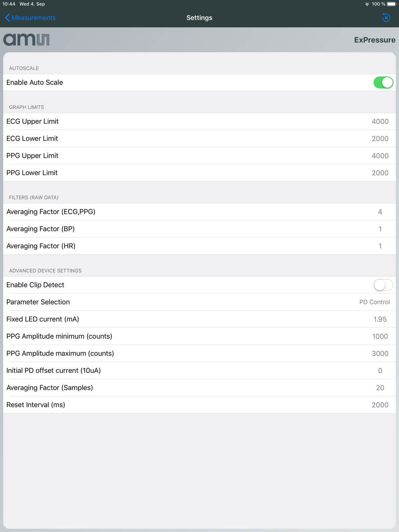
Task: Edit Averaging Factor (ECG,PPG) value
Action: tap(380, 212)
